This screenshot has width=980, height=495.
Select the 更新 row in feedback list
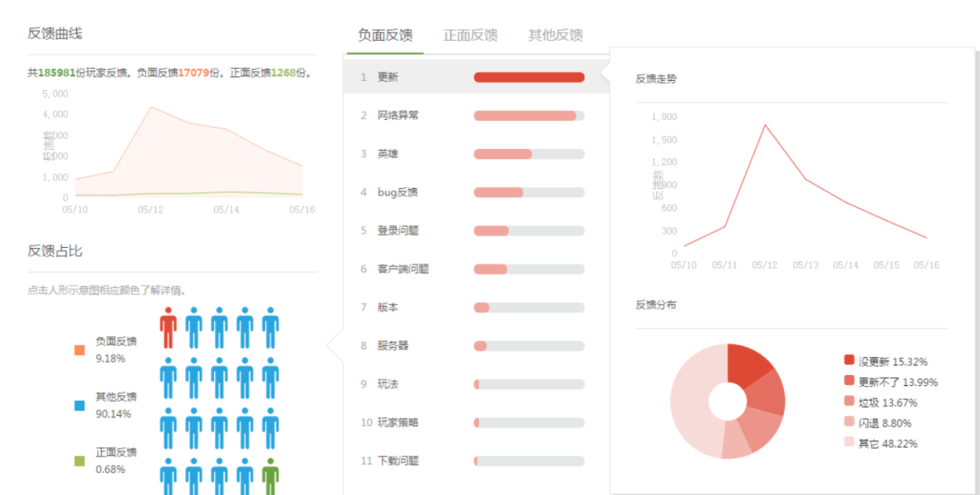click(476, 77)
